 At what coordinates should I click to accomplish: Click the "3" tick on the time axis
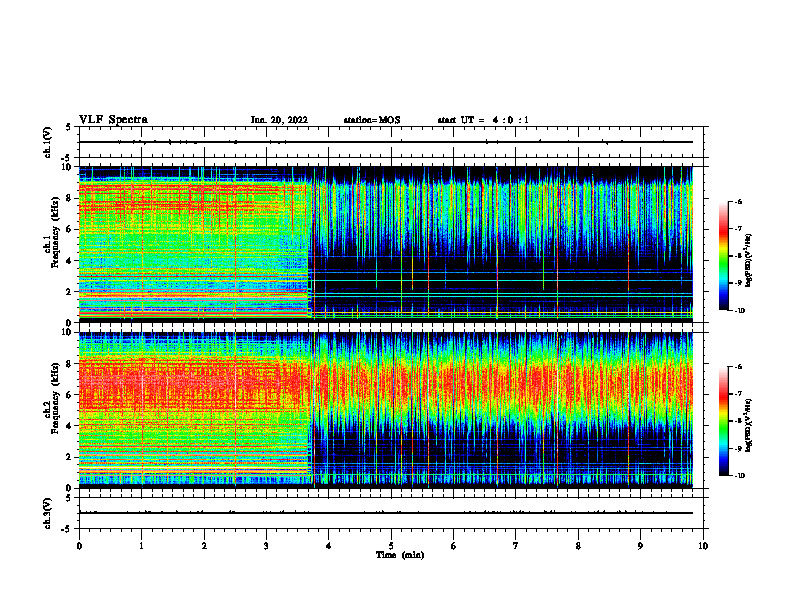[x=266, y=546]
